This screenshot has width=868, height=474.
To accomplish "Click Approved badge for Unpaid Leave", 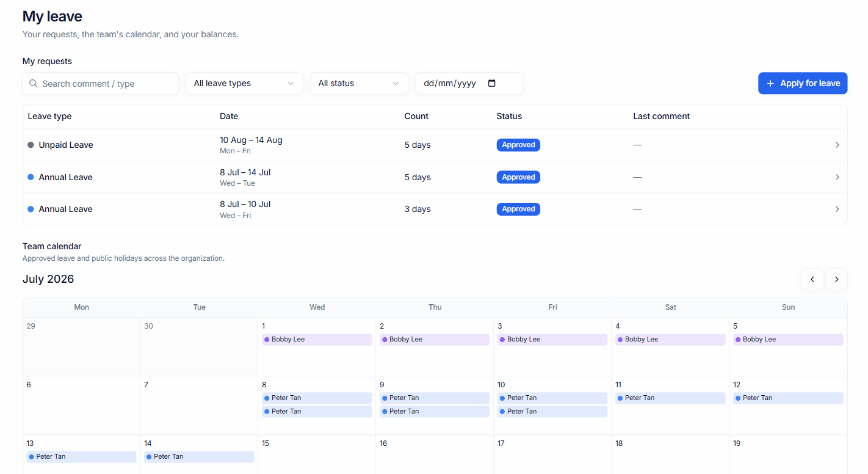I will point(518,145).
